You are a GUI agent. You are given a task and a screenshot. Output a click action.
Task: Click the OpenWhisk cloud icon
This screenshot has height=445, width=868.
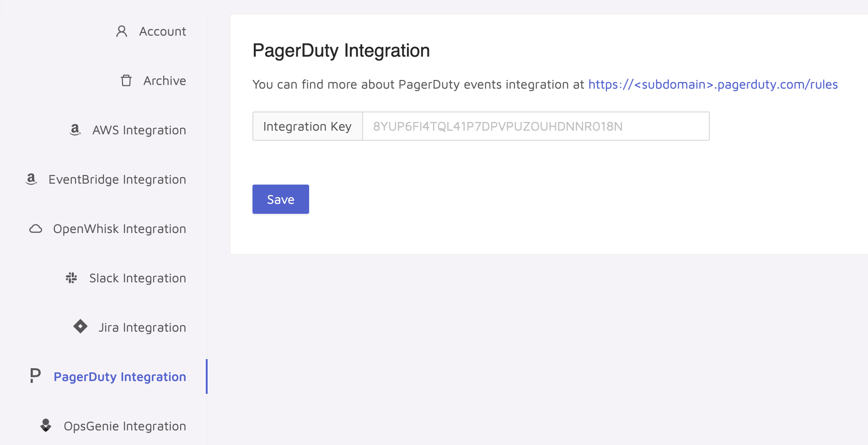click(x=36, y=228)
